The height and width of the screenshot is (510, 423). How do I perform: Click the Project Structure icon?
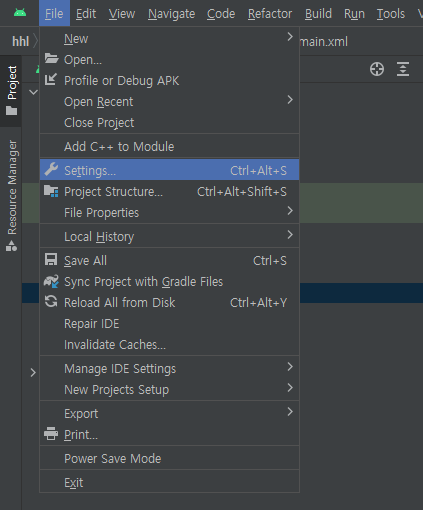click(x=51, y=191)
